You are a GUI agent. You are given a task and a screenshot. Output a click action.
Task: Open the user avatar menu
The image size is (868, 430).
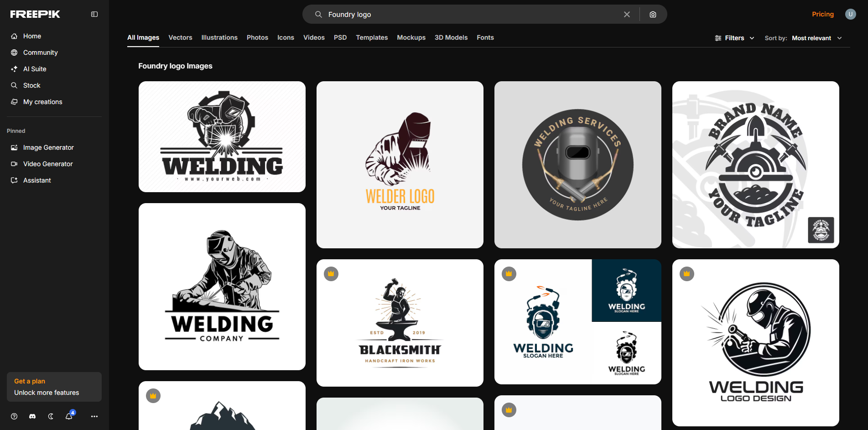[x=850, y=14]
